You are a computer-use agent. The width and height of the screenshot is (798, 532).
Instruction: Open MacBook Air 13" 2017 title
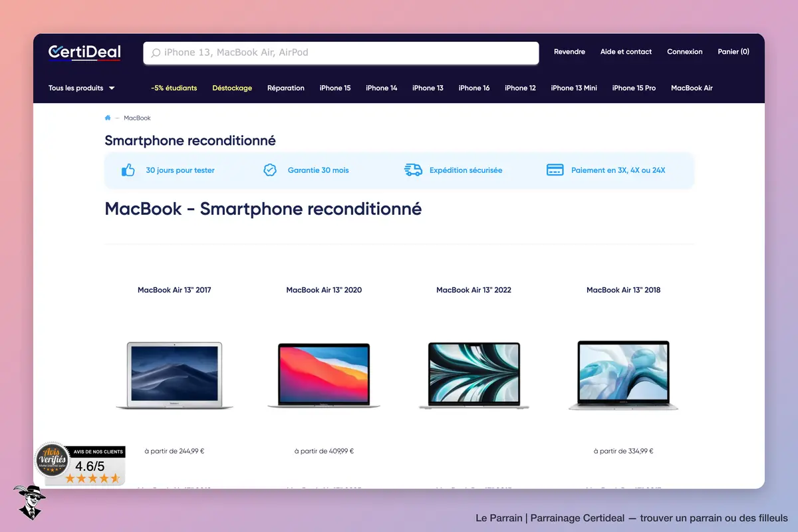point(174,290)
